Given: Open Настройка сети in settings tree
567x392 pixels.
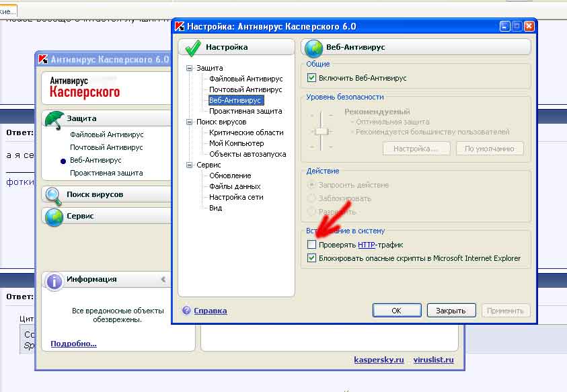Looking at the screenshot, I should [236, 197].
